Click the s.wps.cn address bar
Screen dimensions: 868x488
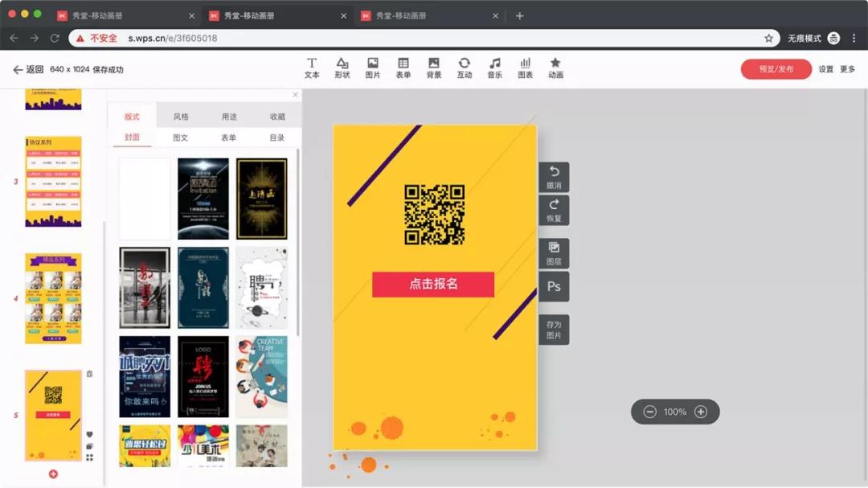pos(424,39)
